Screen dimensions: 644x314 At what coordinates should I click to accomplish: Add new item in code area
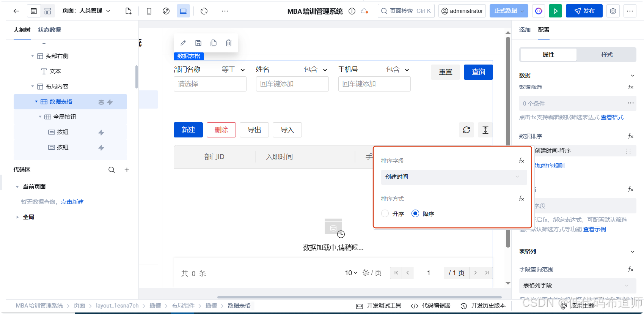pyautogui.click(x=127, y=170)
